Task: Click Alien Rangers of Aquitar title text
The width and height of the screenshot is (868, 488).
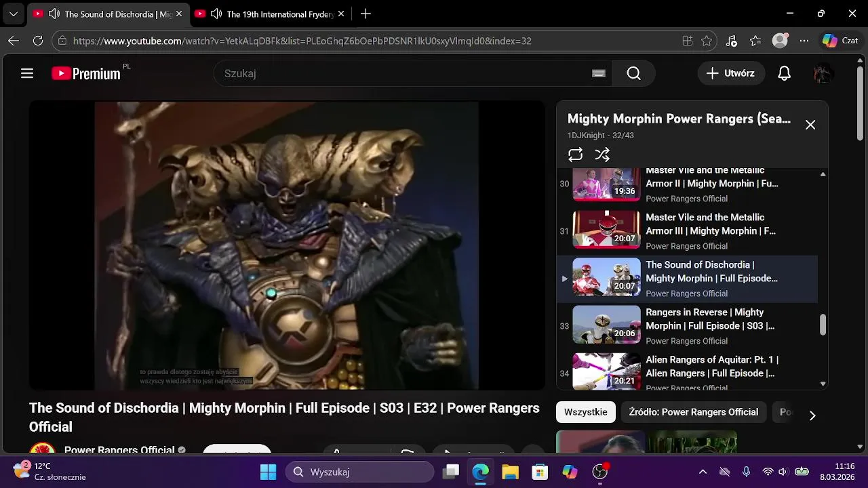Action: tap(712, 366)
